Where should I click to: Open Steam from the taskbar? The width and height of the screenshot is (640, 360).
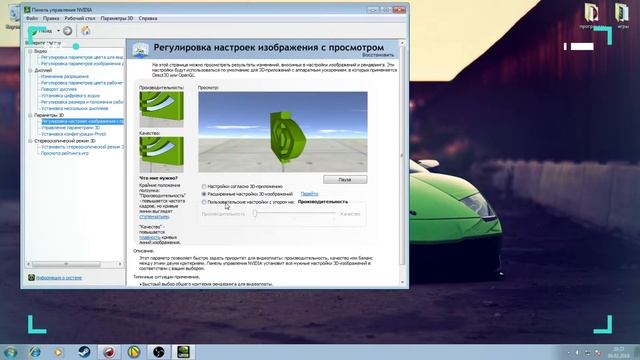click(x=84, y=351)
